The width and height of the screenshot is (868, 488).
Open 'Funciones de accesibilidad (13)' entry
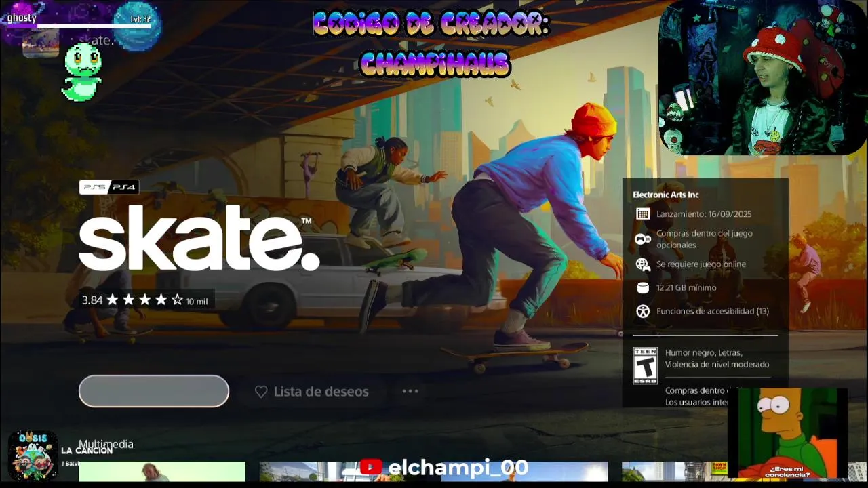[712, 312]
